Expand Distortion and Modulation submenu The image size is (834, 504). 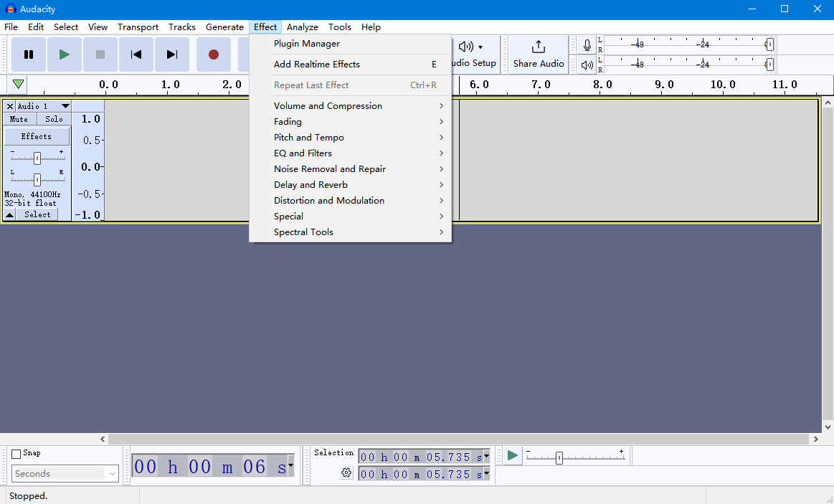[351, 201]
